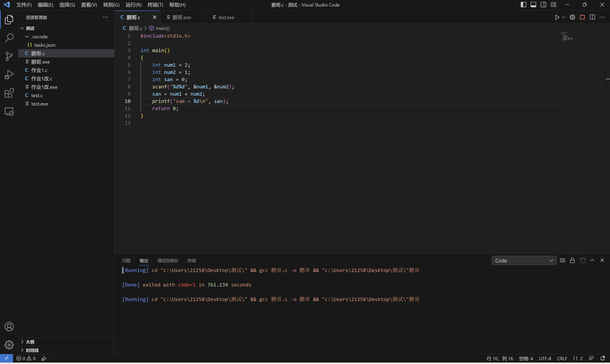The height and width of the screenshot is (364, 610).
Task: Stop code run with red square icon
Action: [x=582, y=17]
